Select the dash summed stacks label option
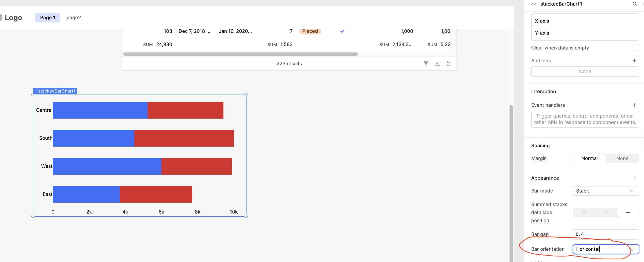 [628, 212]
